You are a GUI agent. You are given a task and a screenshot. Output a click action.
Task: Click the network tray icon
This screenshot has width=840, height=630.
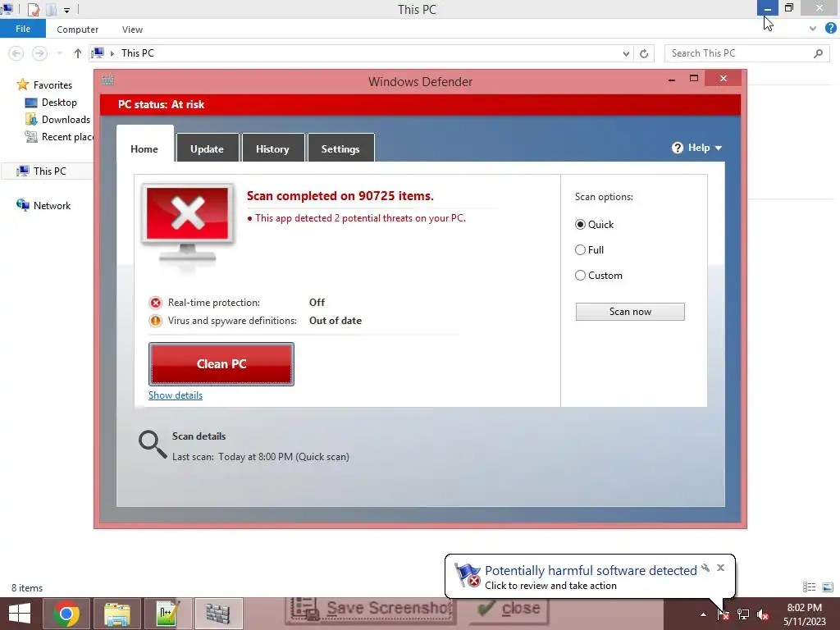click(743, 614)
